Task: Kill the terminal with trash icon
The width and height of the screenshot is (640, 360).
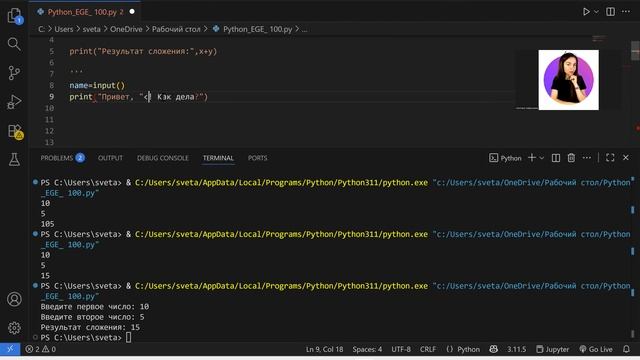Action: (x=571, y=158)
